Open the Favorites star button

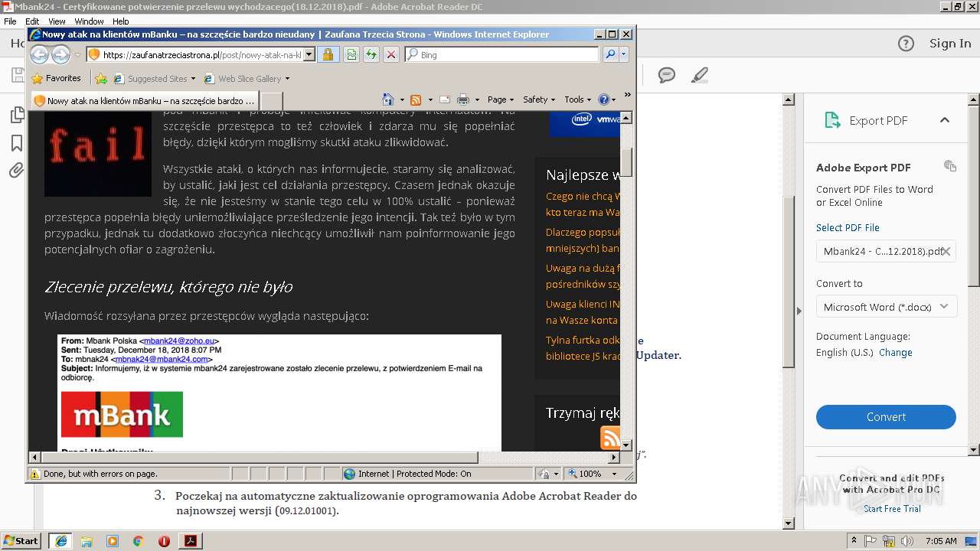click(x=57, y=78)
